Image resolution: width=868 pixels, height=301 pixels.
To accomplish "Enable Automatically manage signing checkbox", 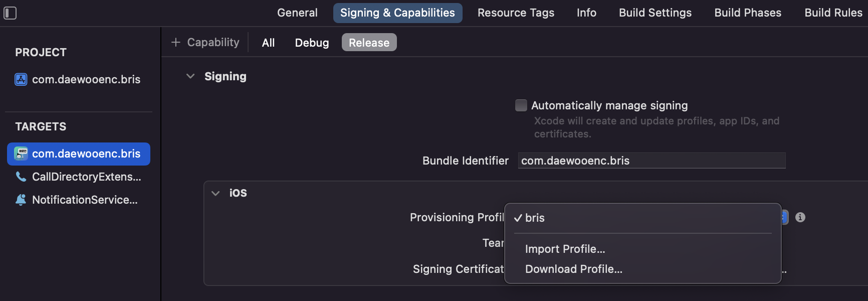I will [521, 105].
